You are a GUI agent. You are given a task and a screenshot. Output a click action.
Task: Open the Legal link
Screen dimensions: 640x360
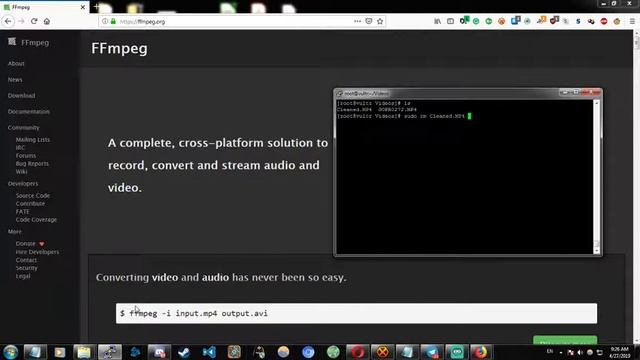pyautogui.click(x=23, y=276)
